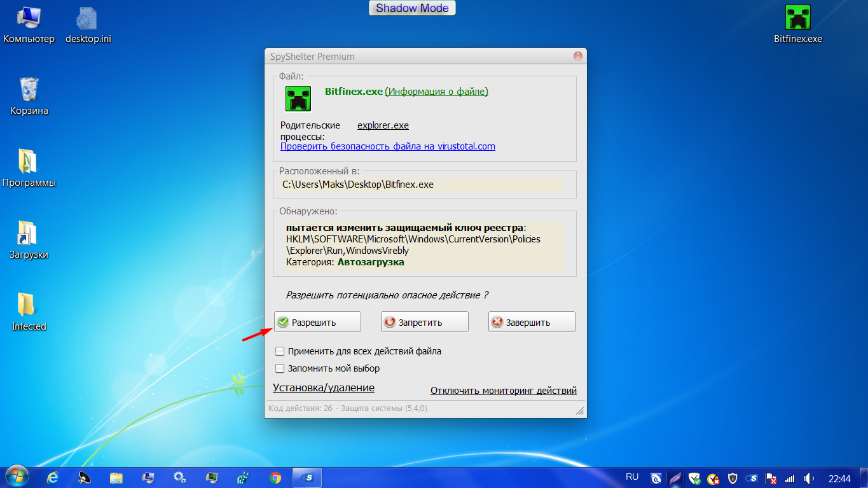Screen dimensions: 868x488
Task: Select the Infected folder on desktop
Action: pyautogui.click(x=29, y=312)
